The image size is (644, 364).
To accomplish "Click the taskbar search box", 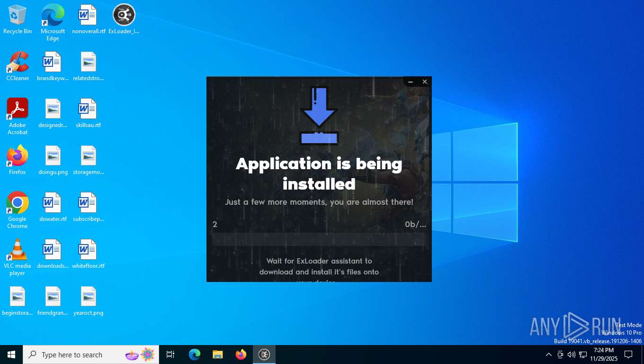I will (x=91, y=355).
